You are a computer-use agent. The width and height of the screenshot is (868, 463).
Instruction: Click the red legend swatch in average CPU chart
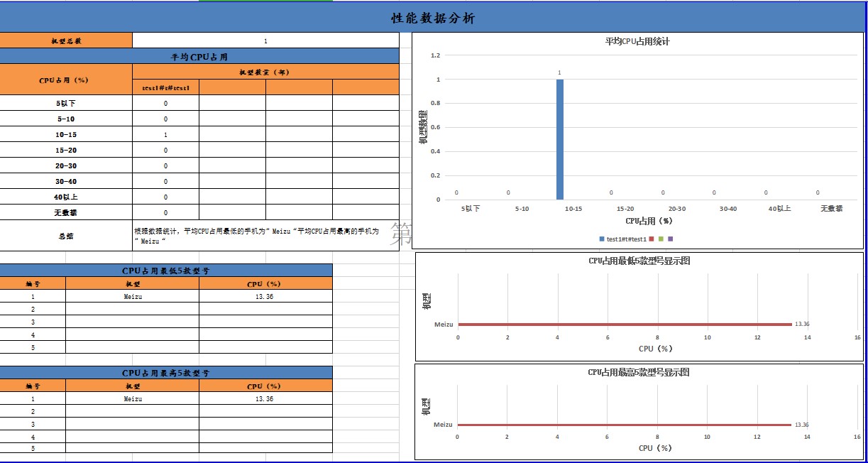(652, 239)
